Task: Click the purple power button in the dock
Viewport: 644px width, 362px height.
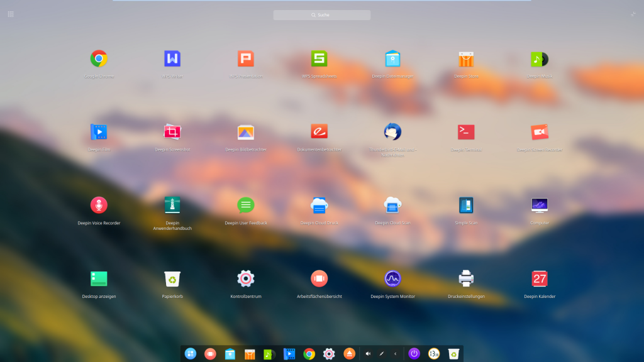Action: 413,354
